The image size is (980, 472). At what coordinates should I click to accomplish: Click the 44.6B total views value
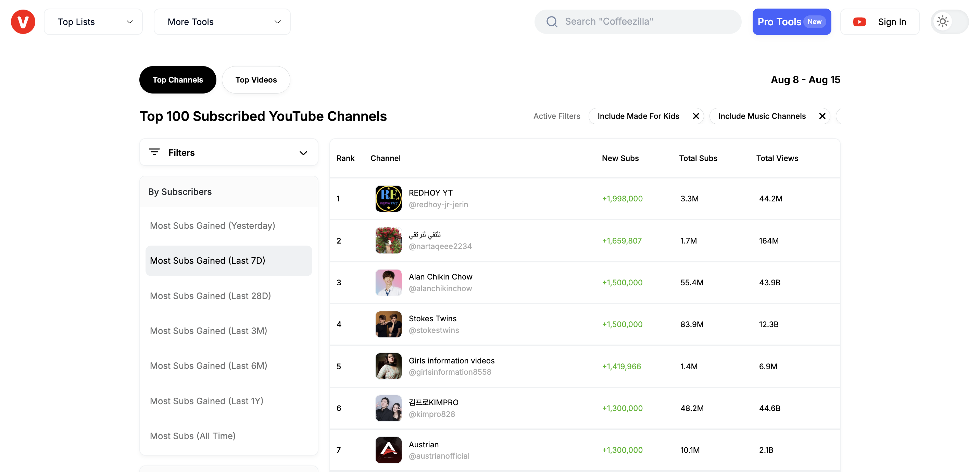pos(770,408)
